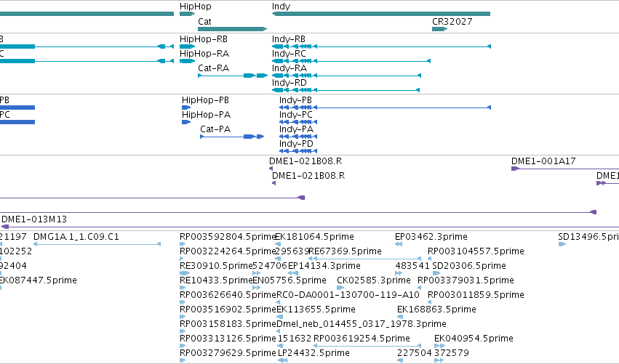This screenshot has height=364, width=619.
Task: Click the CR32027 gene feature
Action: (439, 29)
